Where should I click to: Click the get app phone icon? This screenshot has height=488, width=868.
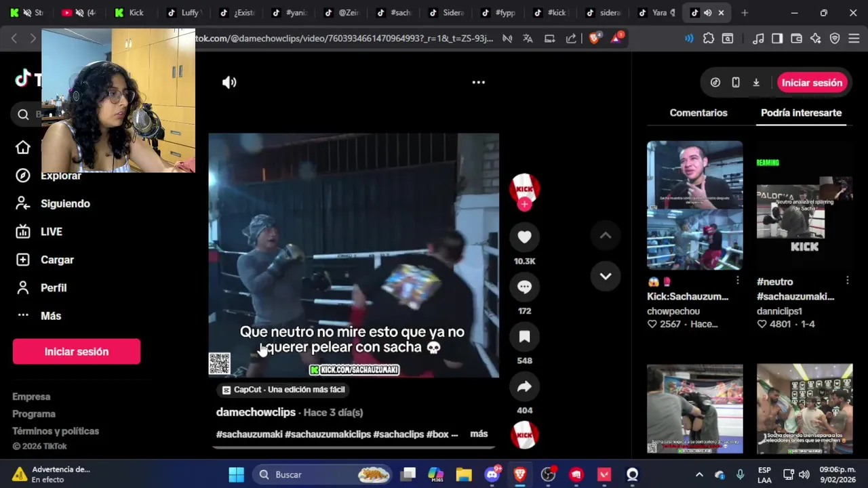[736, 83]
